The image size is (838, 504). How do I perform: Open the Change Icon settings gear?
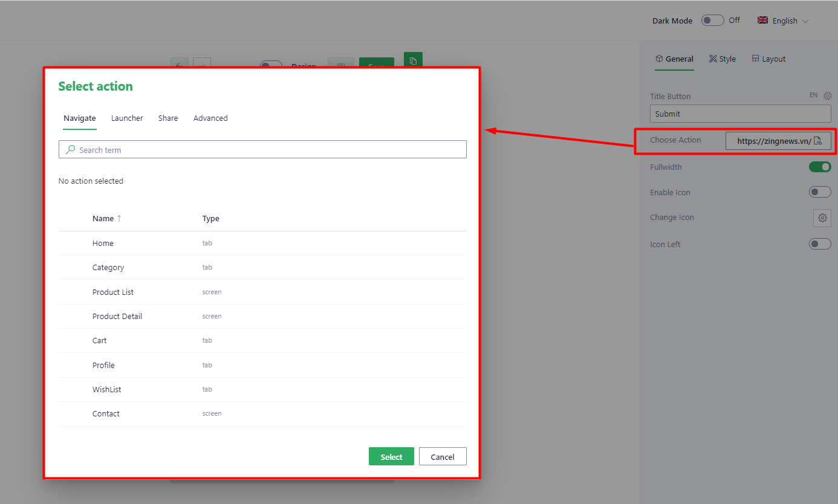(x=822, y=218)
